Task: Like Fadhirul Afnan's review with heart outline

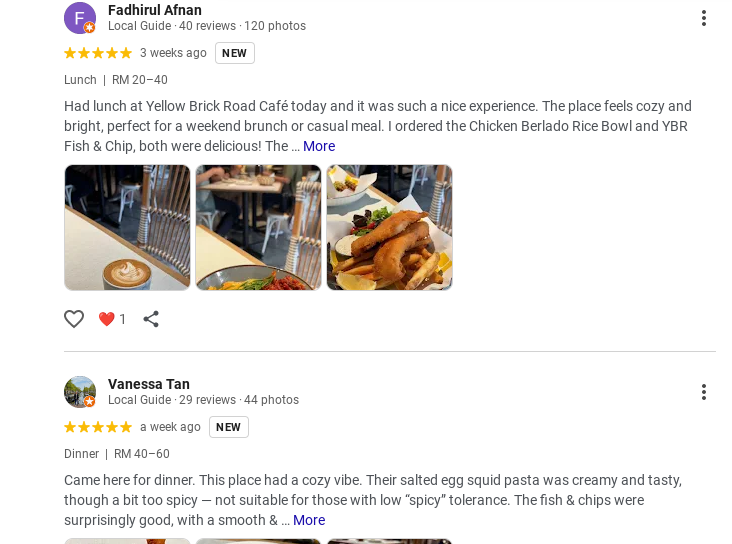Action: [x=74, y=319]
